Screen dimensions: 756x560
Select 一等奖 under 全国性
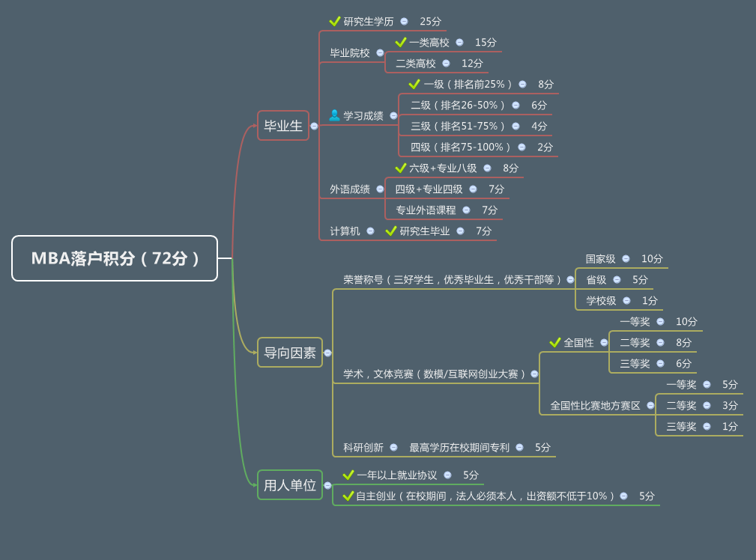tap(635, 321)
